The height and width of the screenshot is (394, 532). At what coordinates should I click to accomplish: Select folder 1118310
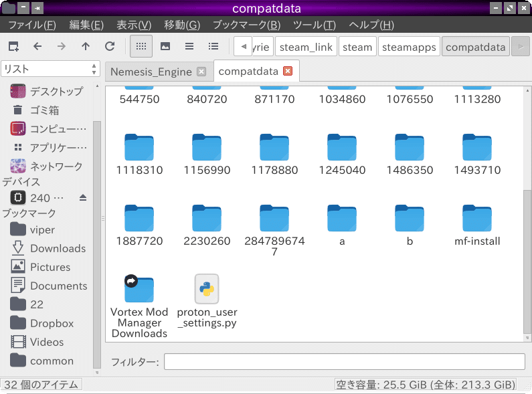coord(139,155)
